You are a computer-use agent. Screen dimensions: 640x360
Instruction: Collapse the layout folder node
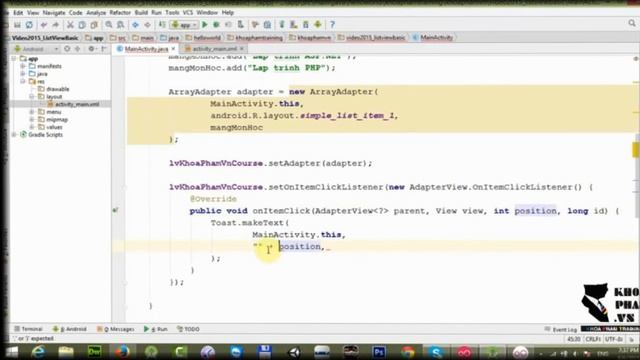32,97
